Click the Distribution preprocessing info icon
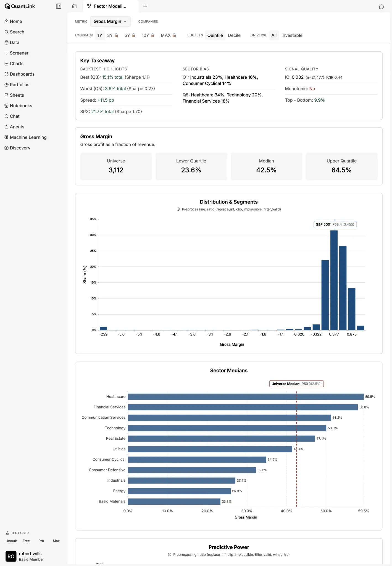Viewport: 392px width, 566px height. 178,209
